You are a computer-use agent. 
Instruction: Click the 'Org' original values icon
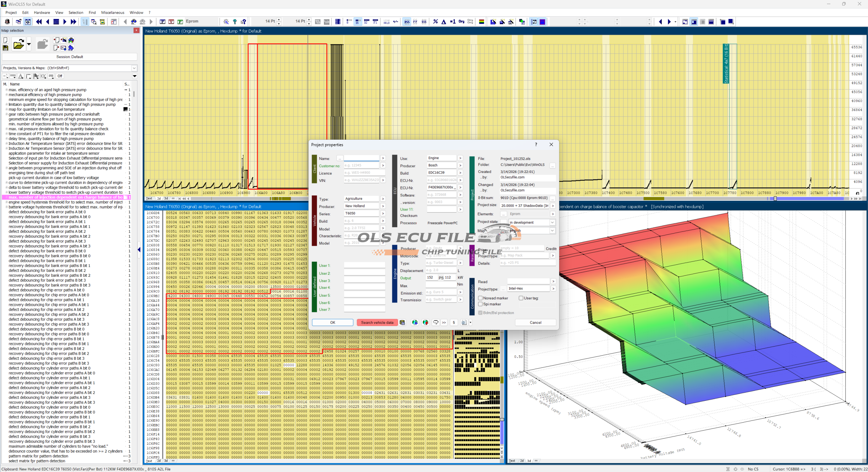[x=461, y=22]
